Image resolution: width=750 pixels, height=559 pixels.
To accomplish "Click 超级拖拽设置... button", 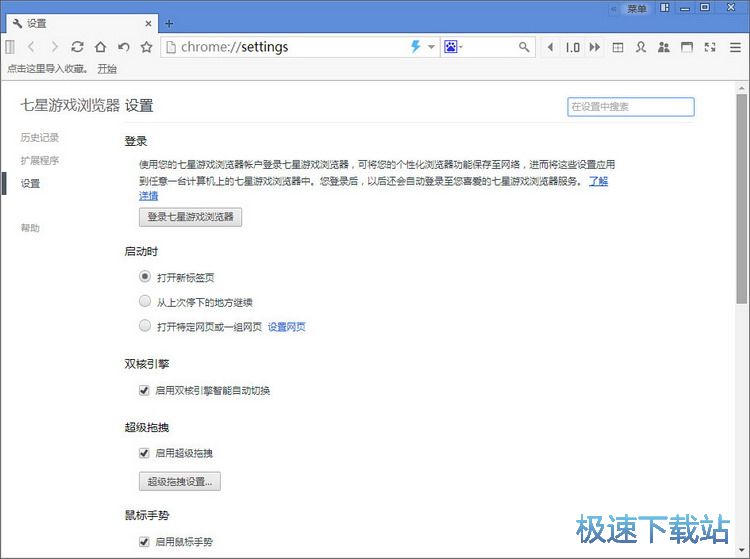I will pyautogui.click(x=180, y=482).
